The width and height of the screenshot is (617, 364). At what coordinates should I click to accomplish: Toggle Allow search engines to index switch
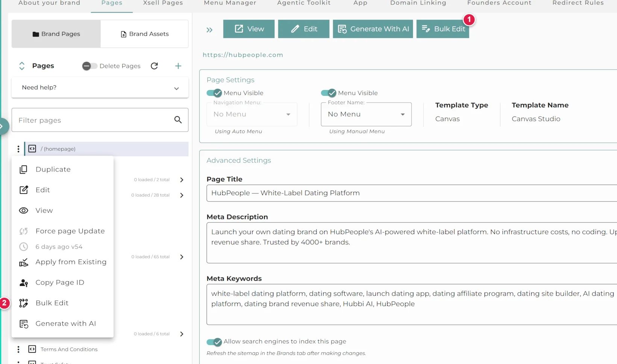tap(214, 342)
